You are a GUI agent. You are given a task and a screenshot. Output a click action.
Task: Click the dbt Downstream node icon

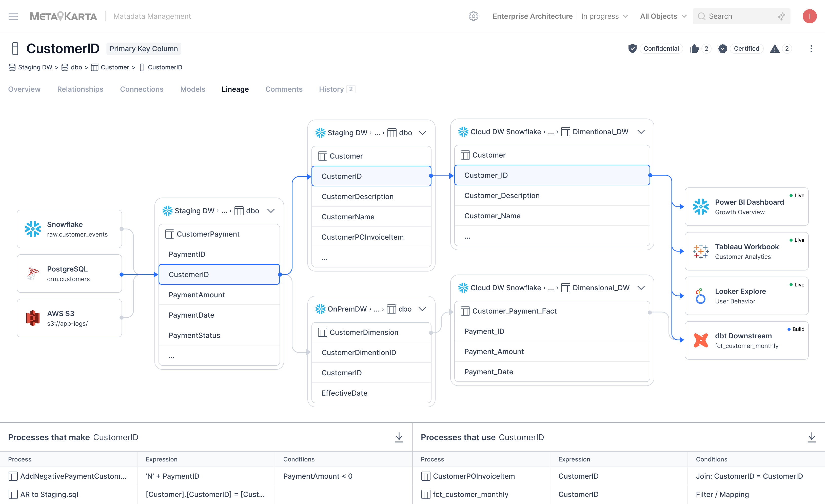[700, 340]
